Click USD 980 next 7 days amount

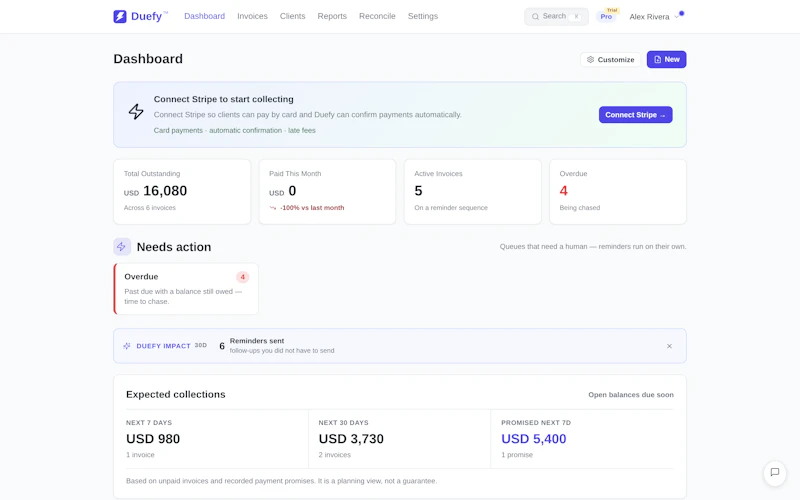(x=153, y=439)
